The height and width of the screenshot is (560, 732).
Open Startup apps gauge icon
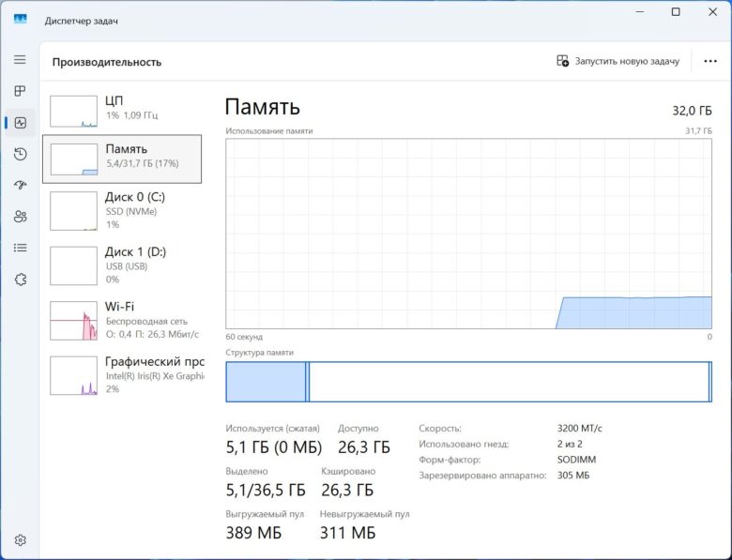[20, 186]
